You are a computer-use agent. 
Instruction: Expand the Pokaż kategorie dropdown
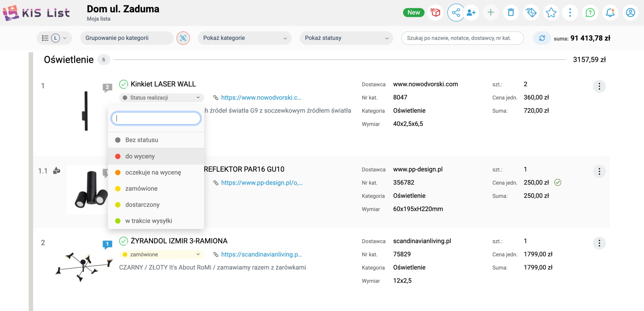tap(244, 38)
